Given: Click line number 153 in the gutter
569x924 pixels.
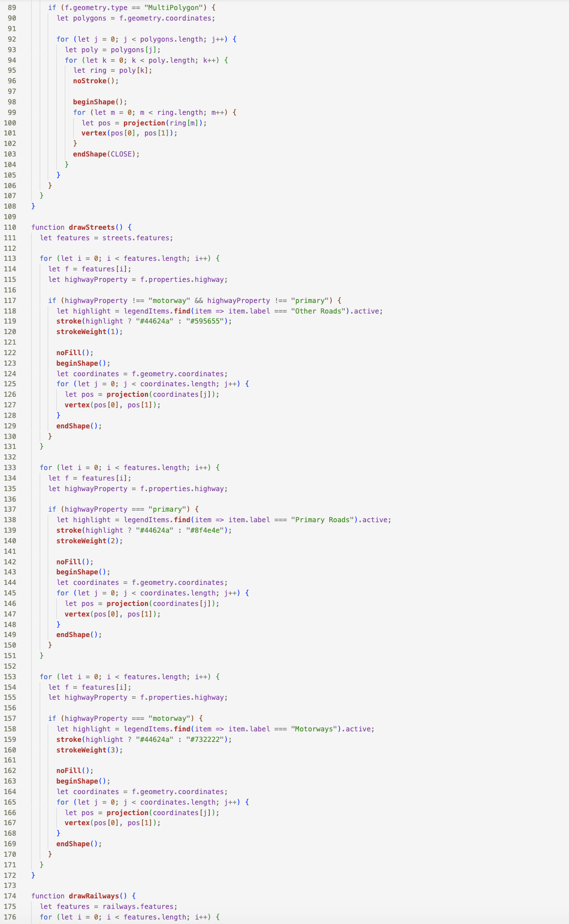Looking at the screenshot, I should pyautogui.click(x=11, y=677).
